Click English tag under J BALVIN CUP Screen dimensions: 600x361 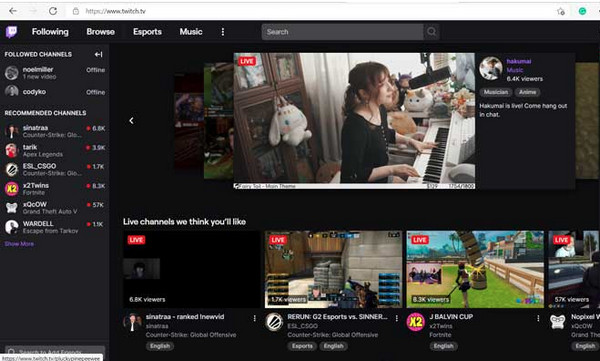[443, 346]
